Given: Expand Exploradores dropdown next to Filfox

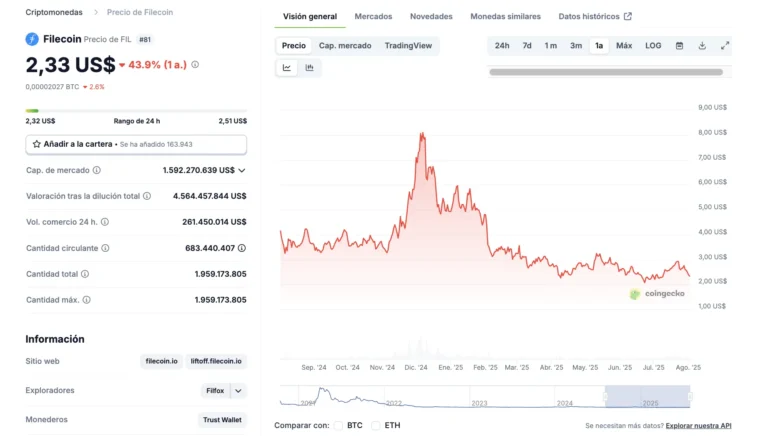Looking at the screenshot, I should pos(238,391).
